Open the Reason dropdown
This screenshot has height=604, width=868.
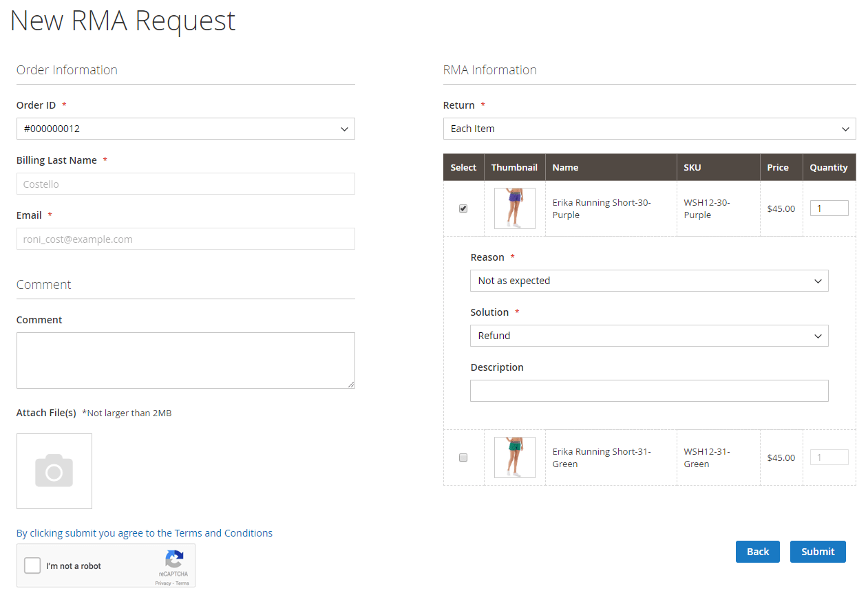click(x=649, y=281)
